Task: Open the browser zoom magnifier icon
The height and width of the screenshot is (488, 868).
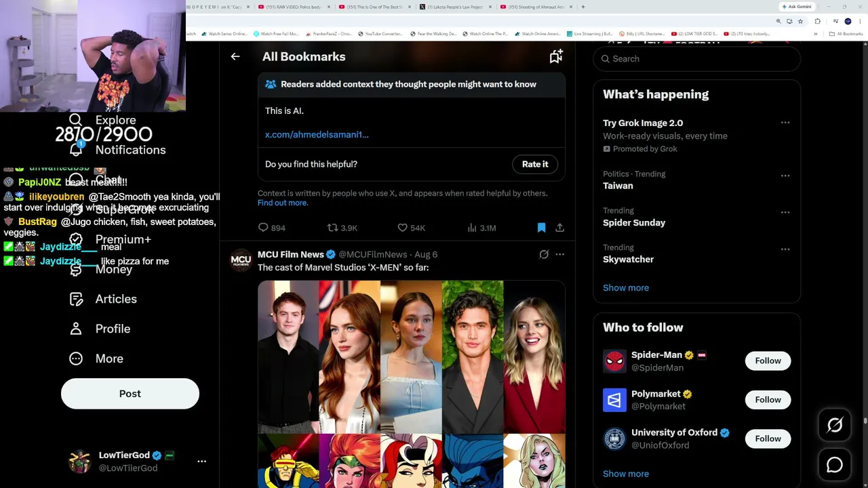Action: pyautogui.click(x=778, y=22)
